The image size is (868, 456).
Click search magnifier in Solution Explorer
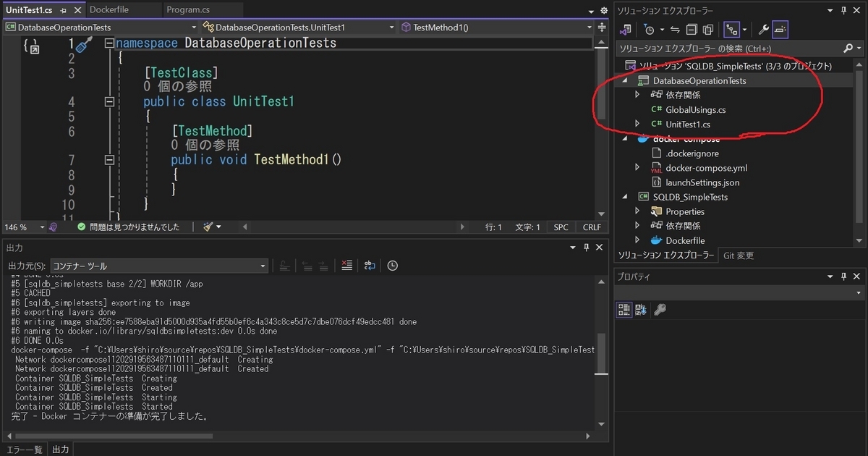tap(848, 48)
